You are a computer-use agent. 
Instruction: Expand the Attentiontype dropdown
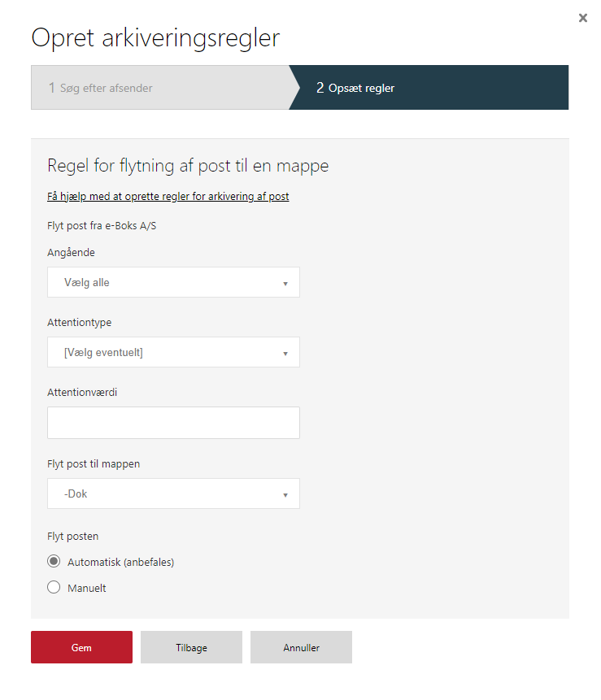pos(173,352)
